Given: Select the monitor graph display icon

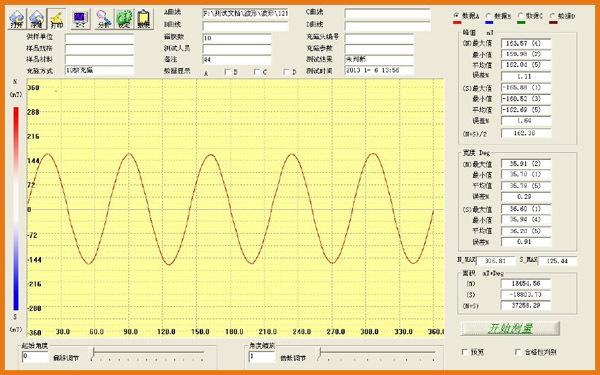Looking at the screenshot, I should point(80,19).
